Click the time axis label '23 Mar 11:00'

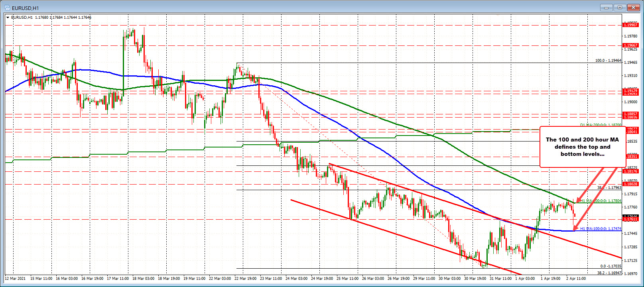pos(271,279)
